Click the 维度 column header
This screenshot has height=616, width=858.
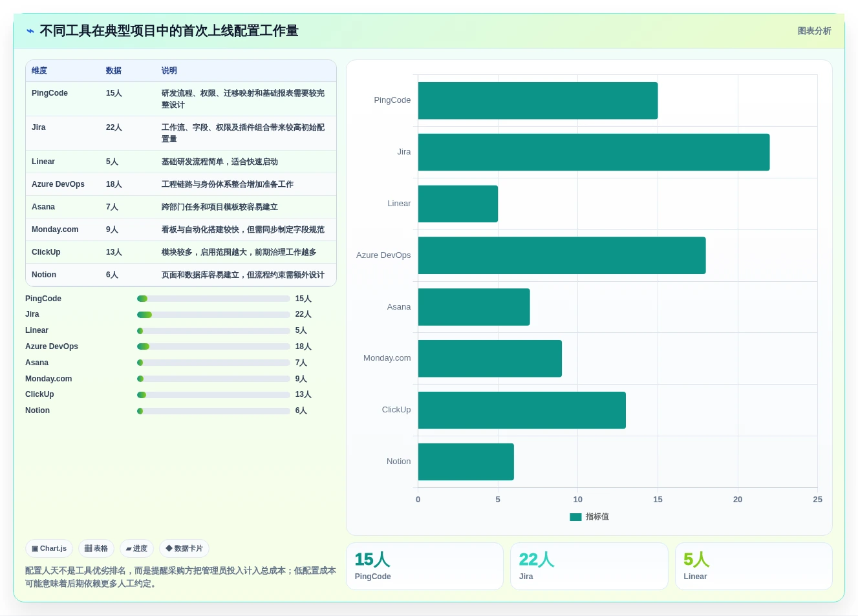pyautogui.click(x=39, y=71)
